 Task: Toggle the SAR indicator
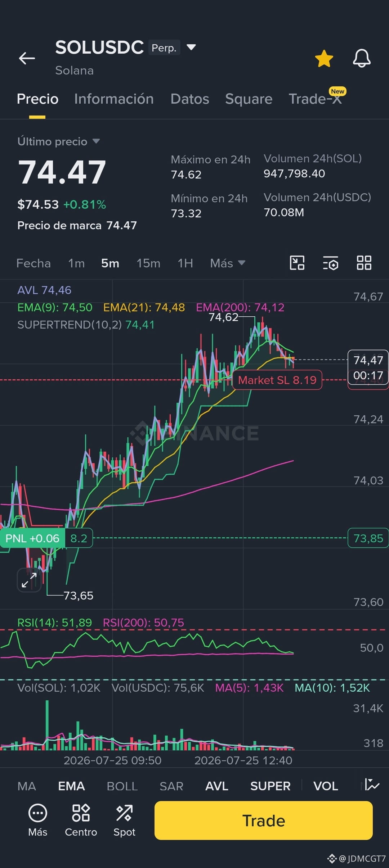point(171,786)
